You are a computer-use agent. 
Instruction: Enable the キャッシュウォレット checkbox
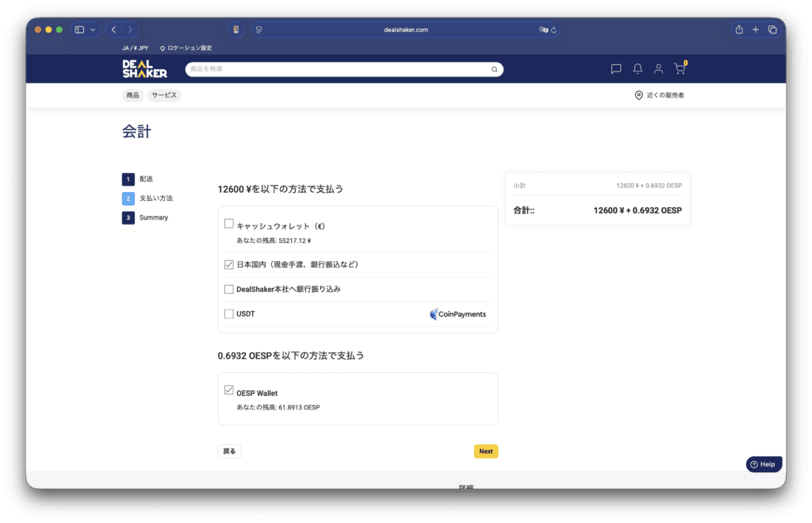(229, 224)
